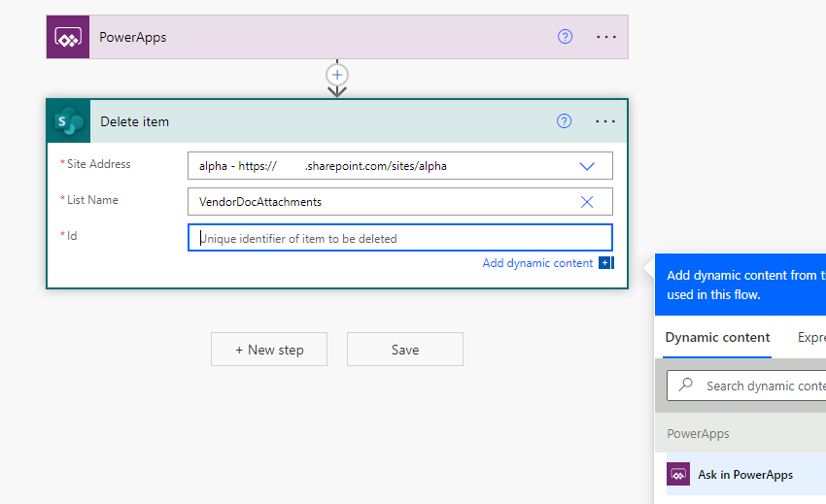The image size is (826, 504).
Task: Click the PowerApps section header in panel
Action: tap(698, 434)
